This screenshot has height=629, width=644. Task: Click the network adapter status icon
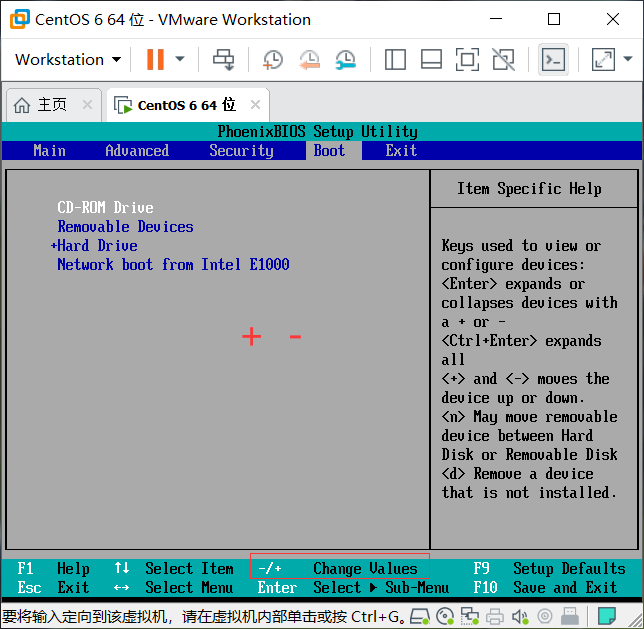pyautogui.click(x=470, y=616)
